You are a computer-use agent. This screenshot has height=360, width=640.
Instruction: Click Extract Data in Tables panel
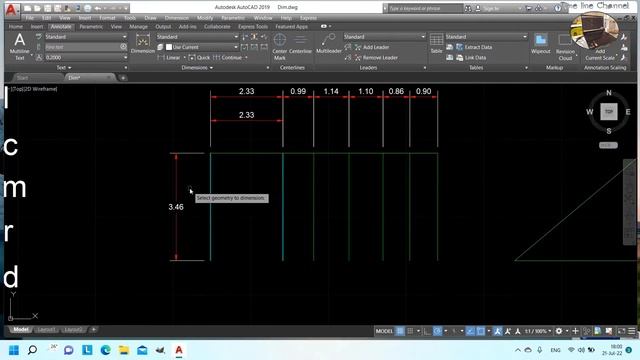(474, 47)
